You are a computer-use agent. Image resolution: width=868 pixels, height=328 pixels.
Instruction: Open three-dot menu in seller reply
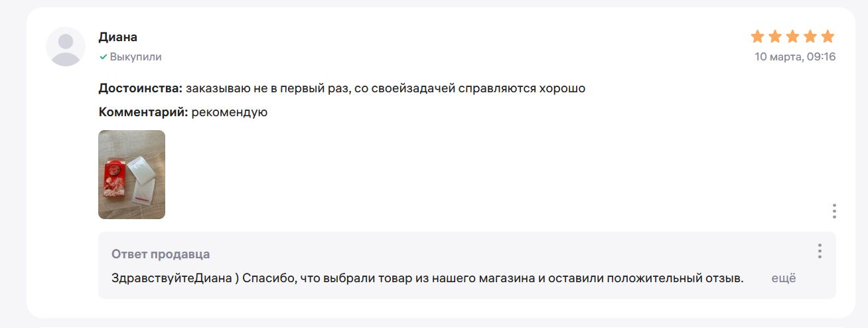click(820, 251)
